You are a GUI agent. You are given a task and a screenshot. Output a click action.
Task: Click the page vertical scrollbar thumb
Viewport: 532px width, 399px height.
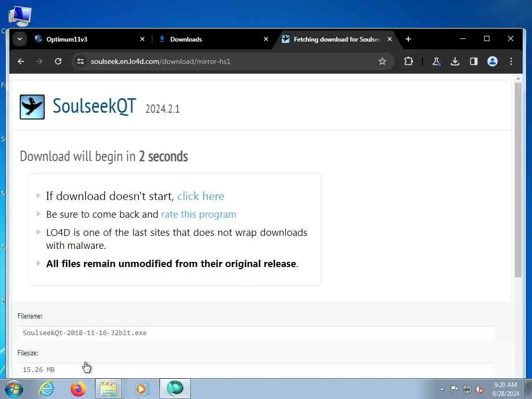[518, 180]
